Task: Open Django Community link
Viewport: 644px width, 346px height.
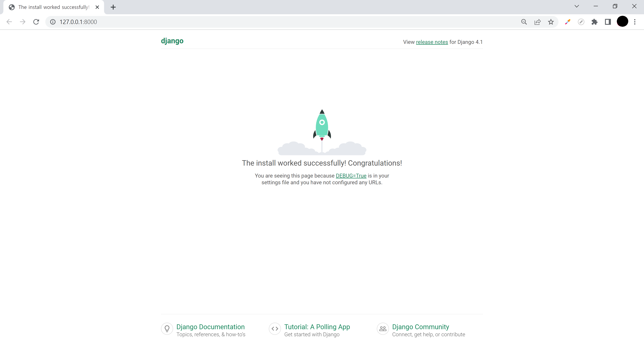Action: 420,327
